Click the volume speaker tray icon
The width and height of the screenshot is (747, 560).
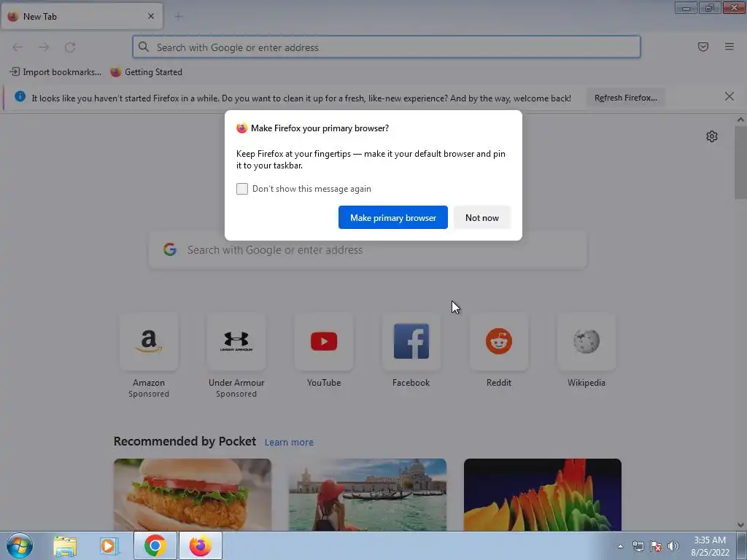click(673, 546)
